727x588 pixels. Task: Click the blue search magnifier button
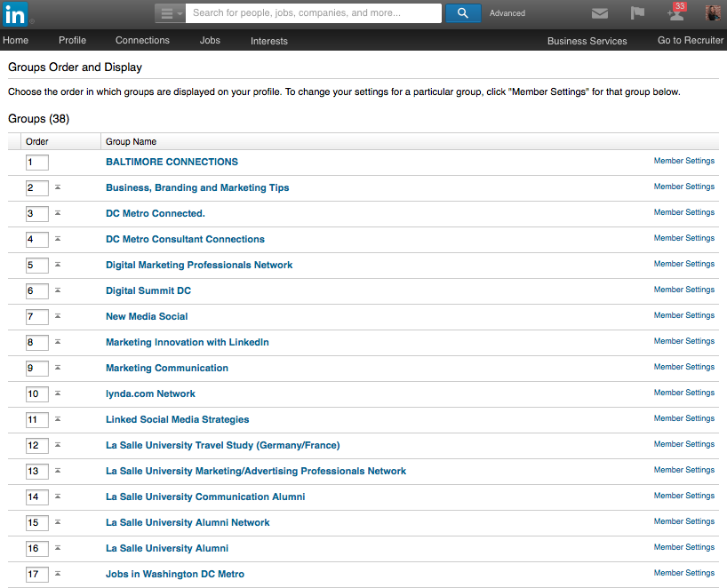463,13
